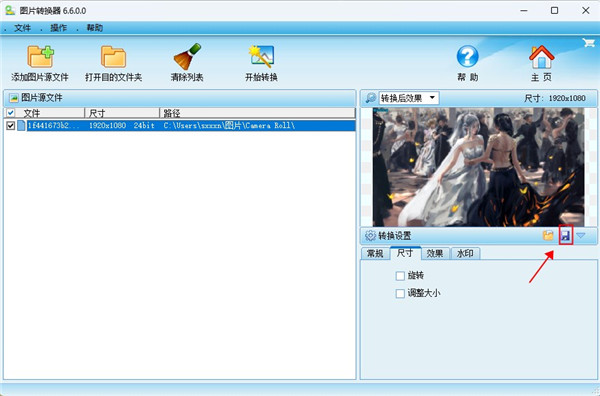This screenshot has width=600, height=396.
Task: Open the 帮助 menu
Action: click(95, 28)
